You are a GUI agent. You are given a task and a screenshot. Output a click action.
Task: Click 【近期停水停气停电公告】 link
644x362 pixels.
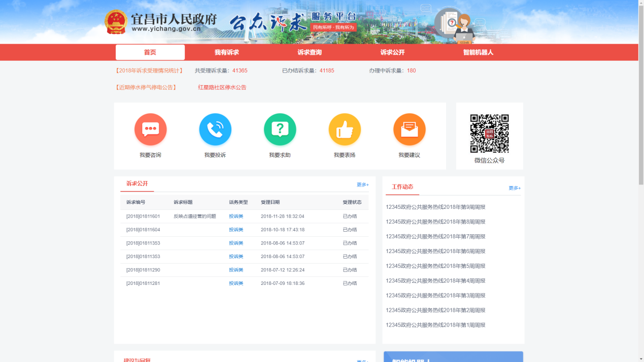coord(146,87)
